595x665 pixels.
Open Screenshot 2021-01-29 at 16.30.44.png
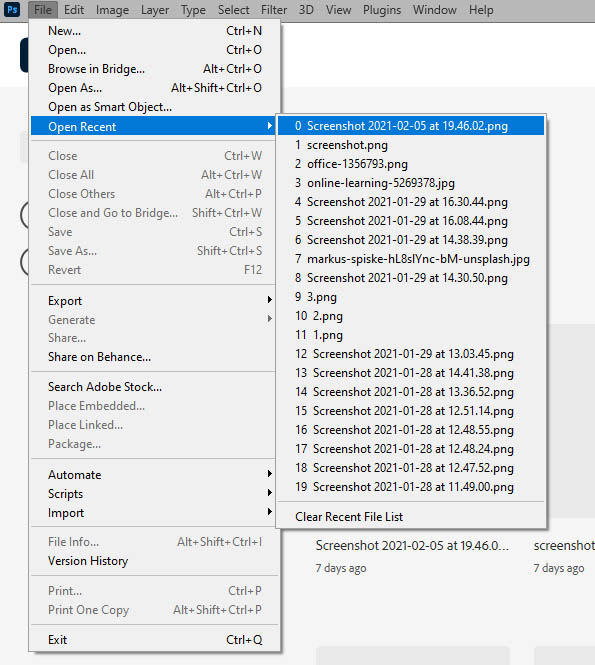[411, 202]
